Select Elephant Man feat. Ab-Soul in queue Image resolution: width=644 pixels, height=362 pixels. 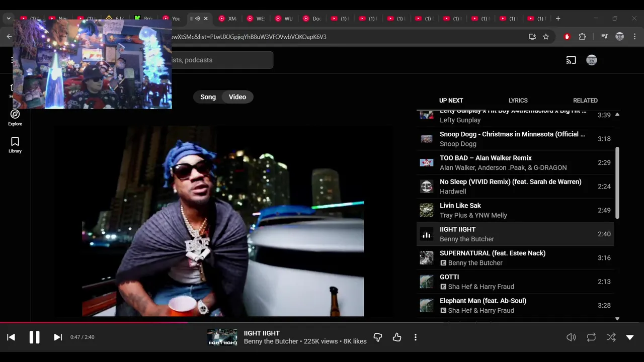tap(515, 305)
